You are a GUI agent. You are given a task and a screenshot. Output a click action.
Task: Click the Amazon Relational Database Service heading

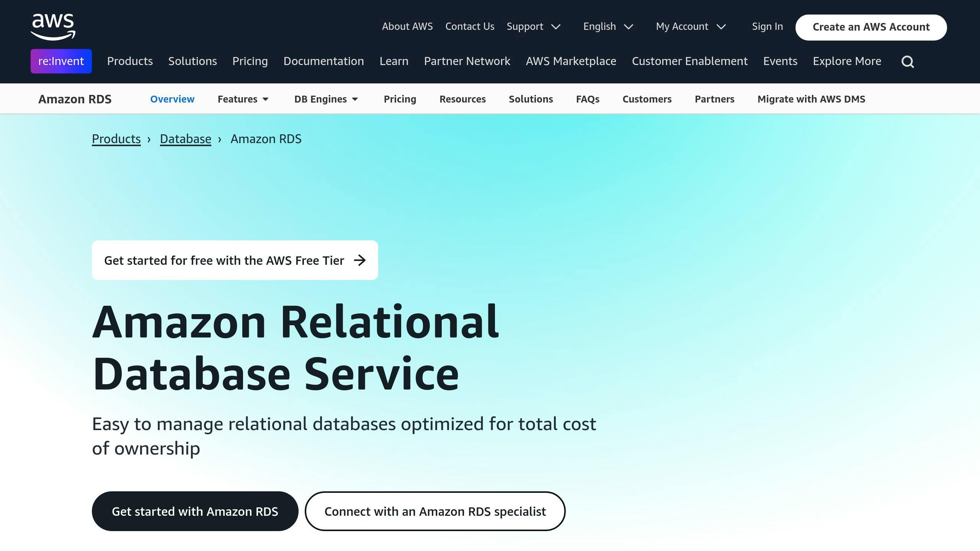[295, 347]
